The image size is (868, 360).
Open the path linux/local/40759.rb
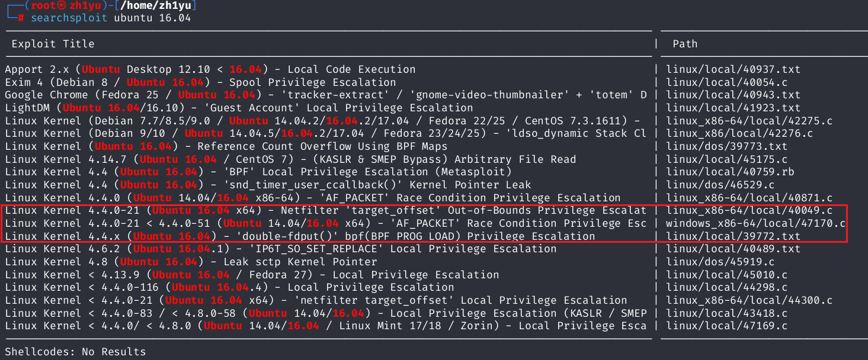pos(730,172)
